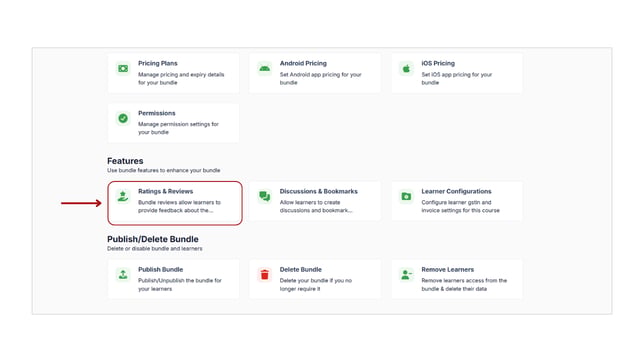Open Ratings & Reviews feature title

pyautogui.click(x=166, y=191)
